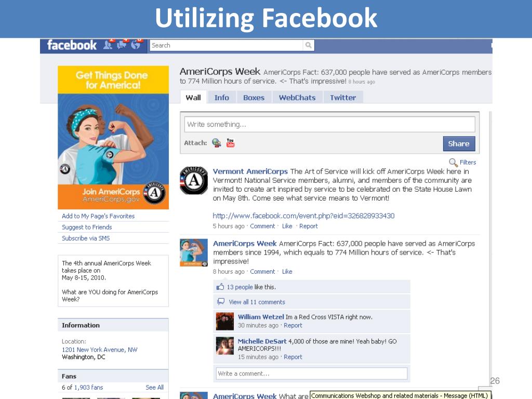
Task: Open the Boxes tab
Action: (254, 98)
